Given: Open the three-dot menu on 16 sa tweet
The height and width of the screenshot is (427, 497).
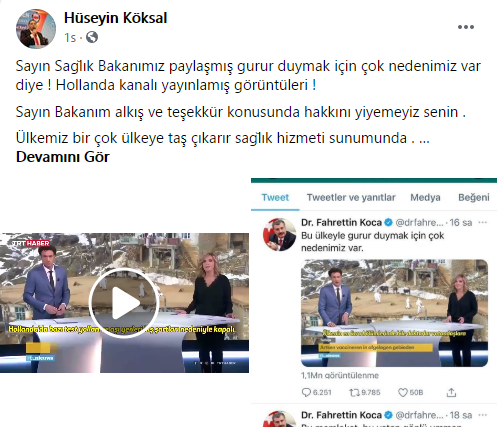Looking at the screenshot, I should (x=482, y=222).
